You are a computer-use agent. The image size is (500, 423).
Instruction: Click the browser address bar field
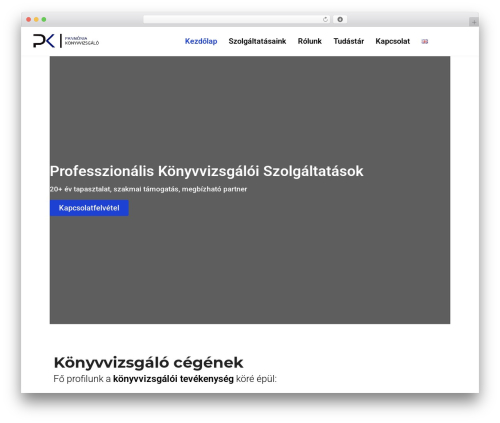[x=237, y=19]
